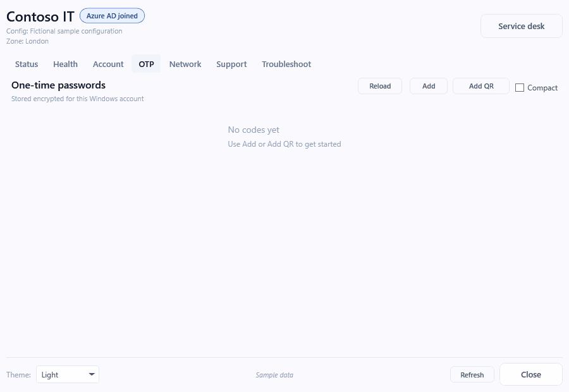Viewport: 569px width, 392px height.
Task: Open the Troubleshoot tab
Action: point(286,64)
